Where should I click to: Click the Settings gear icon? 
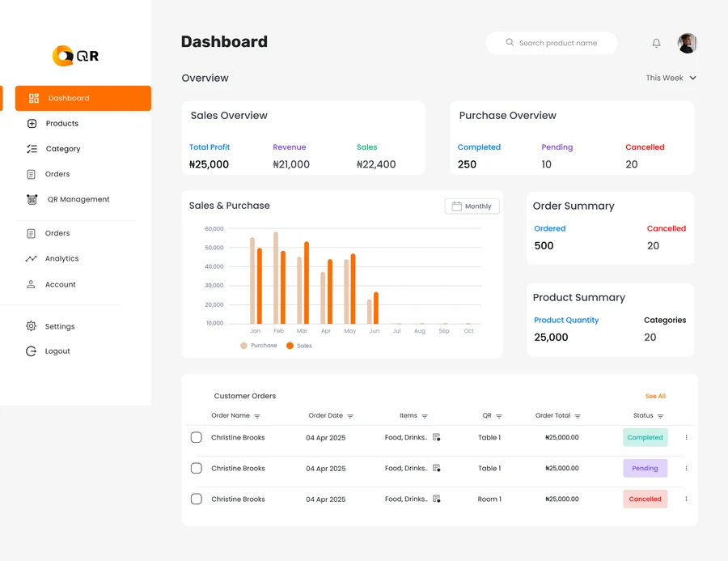click(x=31, y=326)
